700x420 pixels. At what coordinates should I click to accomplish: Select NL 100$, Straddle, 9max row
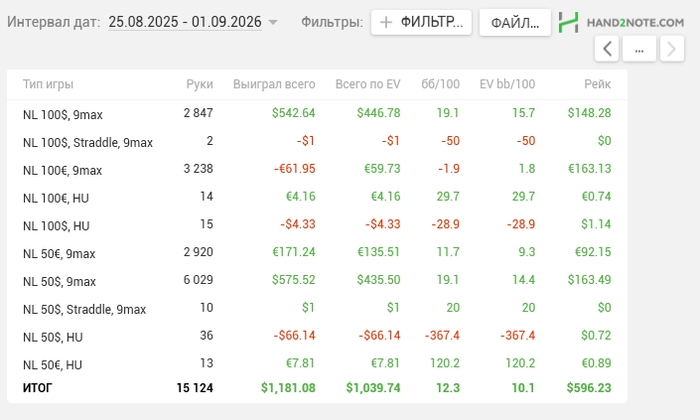87,142
